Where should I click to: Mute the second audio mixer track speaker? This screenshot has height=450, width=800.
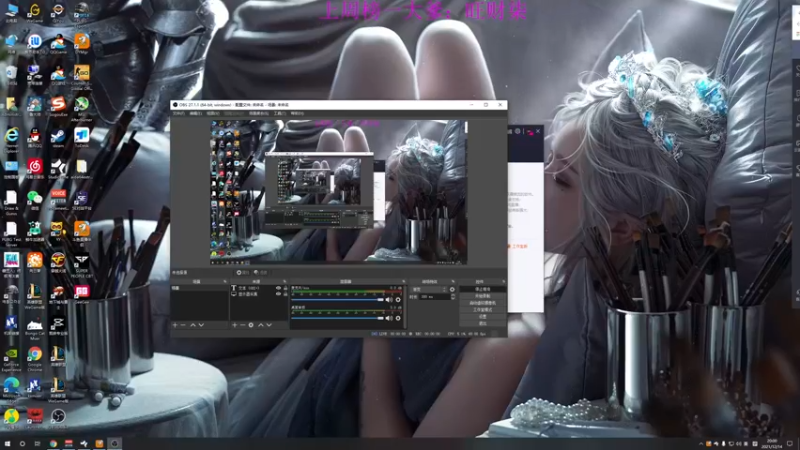coord(389,318)
